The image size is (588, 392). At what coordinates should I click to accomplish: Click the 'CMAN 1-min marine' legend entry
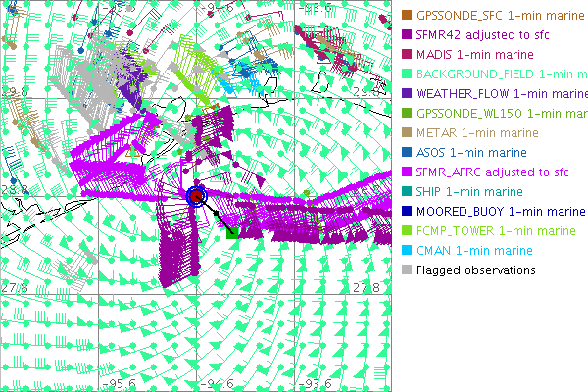tap(474, 250)
